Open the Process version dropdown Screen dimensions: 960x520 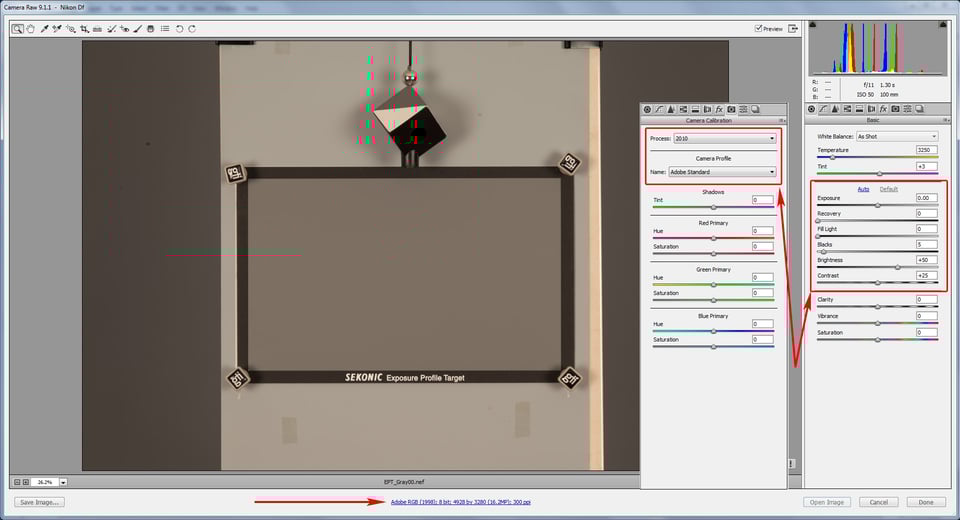tap(725, 138)
